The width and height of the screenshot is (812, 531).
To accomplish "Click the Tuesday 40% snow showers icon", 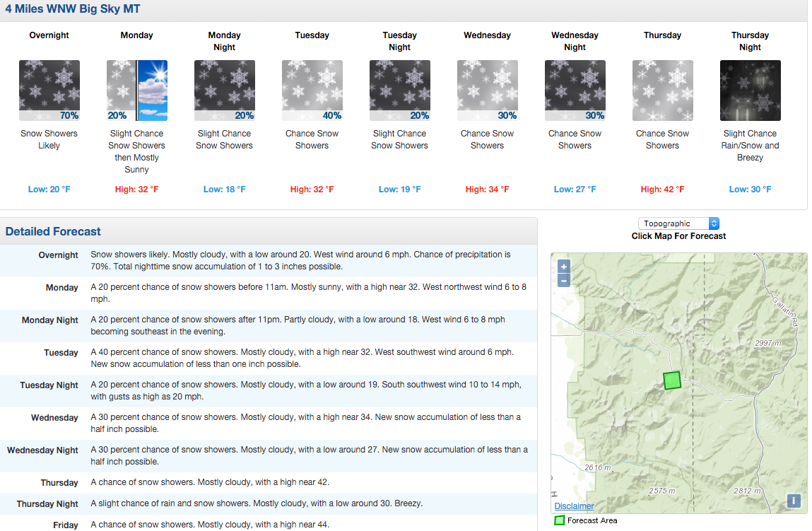I will (x=312, y=91).
